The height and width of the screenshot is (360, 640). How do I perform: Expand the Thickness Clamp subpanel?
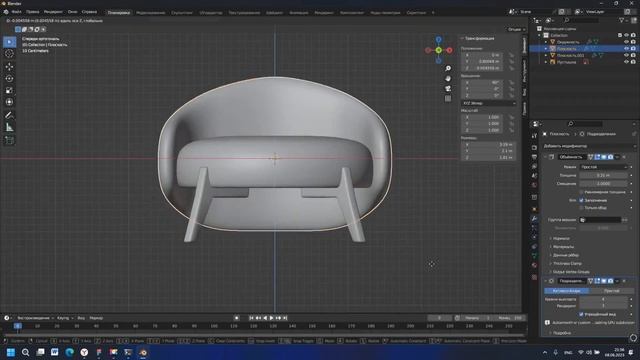pyautogui.click(x=567, y=264)
